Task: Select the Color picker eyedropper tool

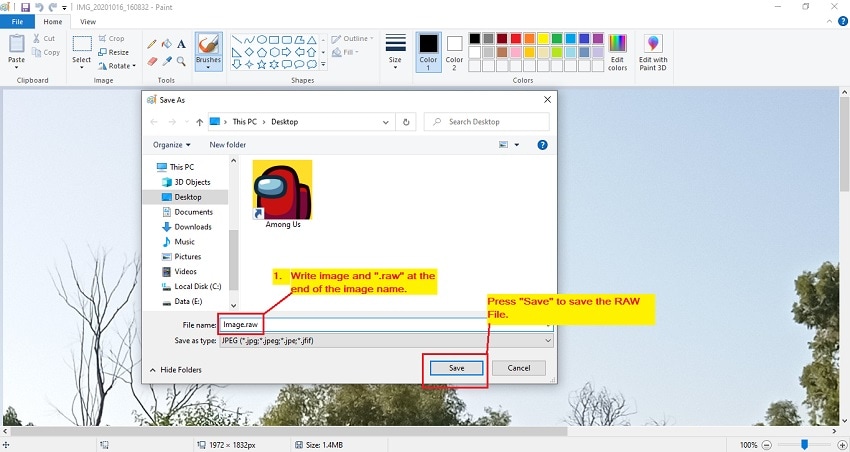Action: [x=167, y=61]
